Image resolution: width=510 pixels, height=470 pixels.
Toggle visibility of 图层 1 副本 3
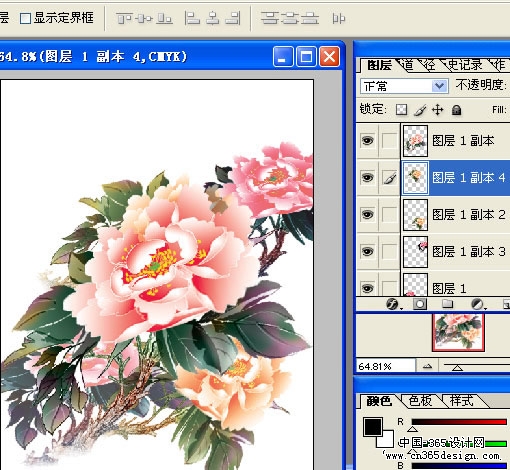(367, 252)
